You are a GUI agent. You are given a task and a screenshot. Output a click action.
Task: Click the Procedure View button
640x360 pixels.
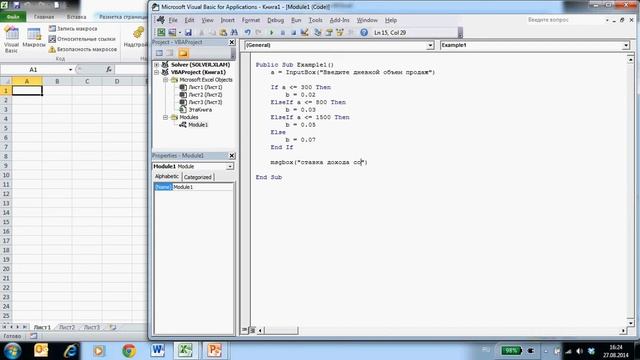point(244,330)
